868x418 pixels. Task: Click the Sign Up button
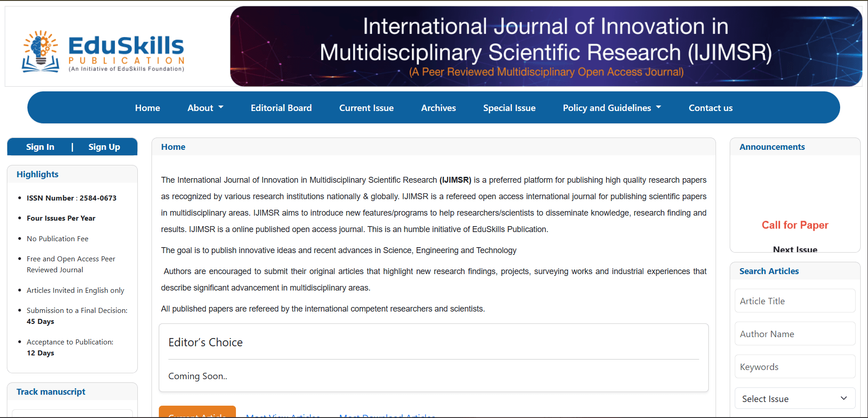click(x=104, y=147)
